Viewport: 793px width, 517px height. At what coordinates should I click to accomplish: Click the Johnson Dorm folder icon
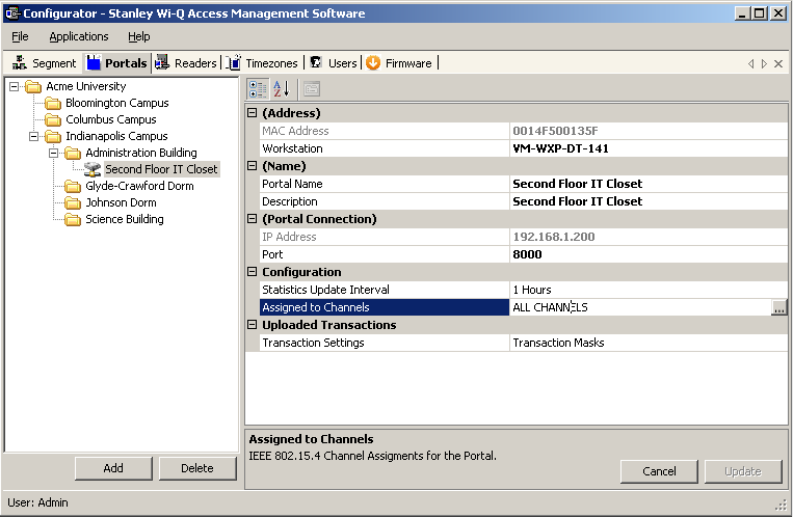pos(72,203)
